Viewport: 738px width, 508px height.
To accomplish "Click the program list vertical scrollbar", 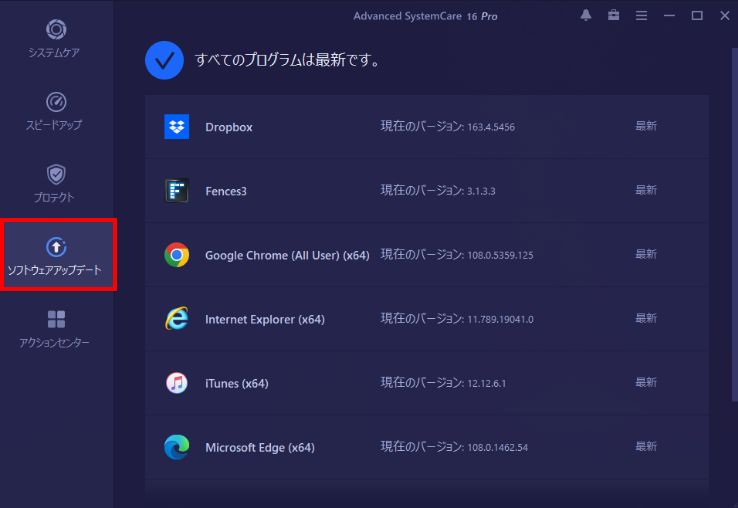I will (x=735, y=225).
